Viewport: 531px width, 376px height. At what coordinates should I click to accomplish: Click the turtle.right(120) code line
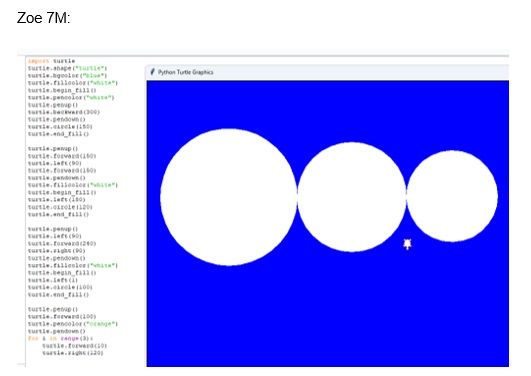[73, 353]
